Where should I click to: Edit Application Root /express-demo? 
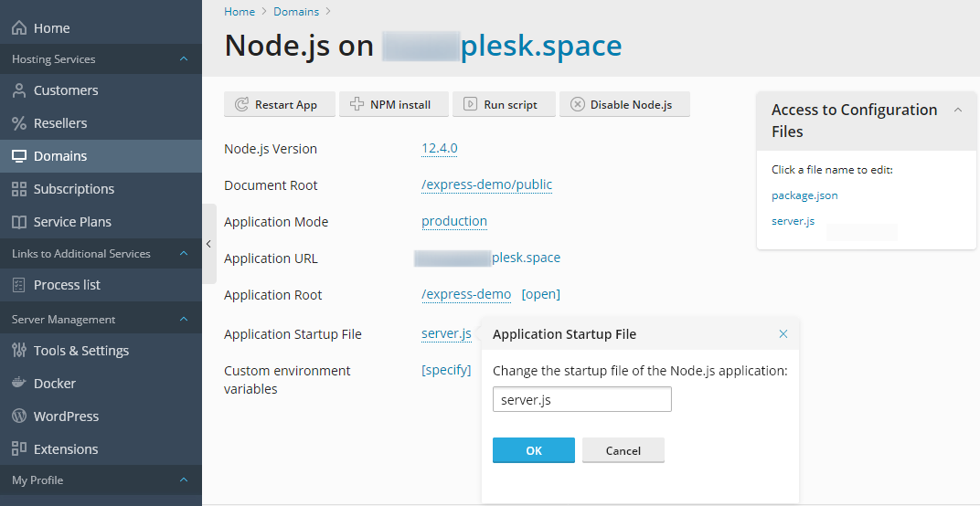[x=466, y=294]
